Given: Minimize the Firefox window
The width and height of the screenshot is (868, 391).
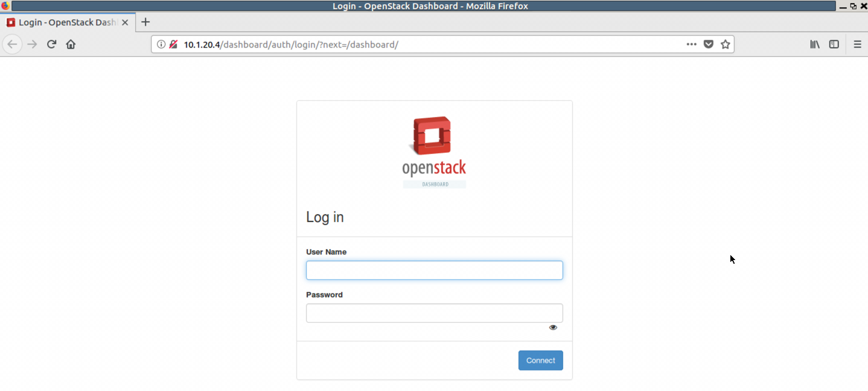Looking at the screenshot, I should tap(843, 6).
